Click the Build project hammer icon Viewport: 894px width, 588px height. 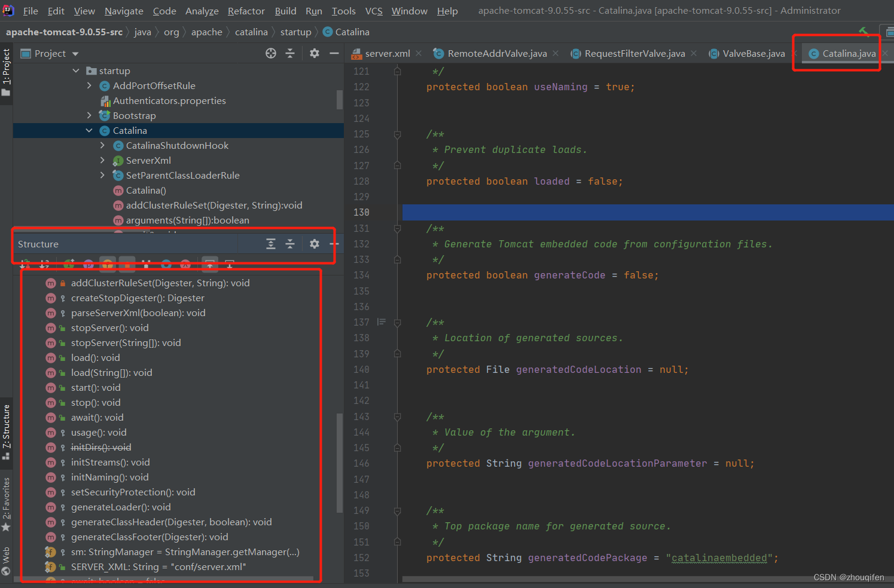coord(864,31)
